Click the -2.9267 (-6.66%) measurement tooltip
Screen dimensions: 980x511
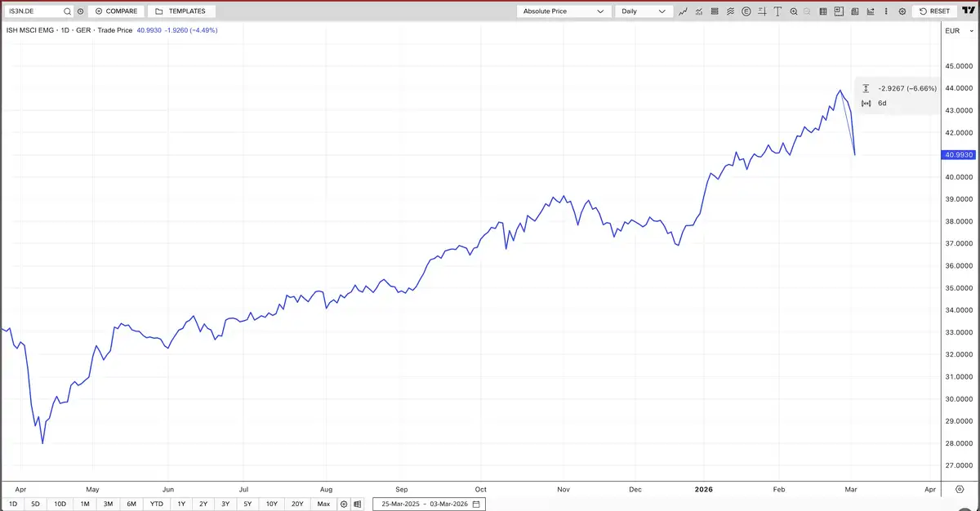pyautogui.click(x=906, y=88)
